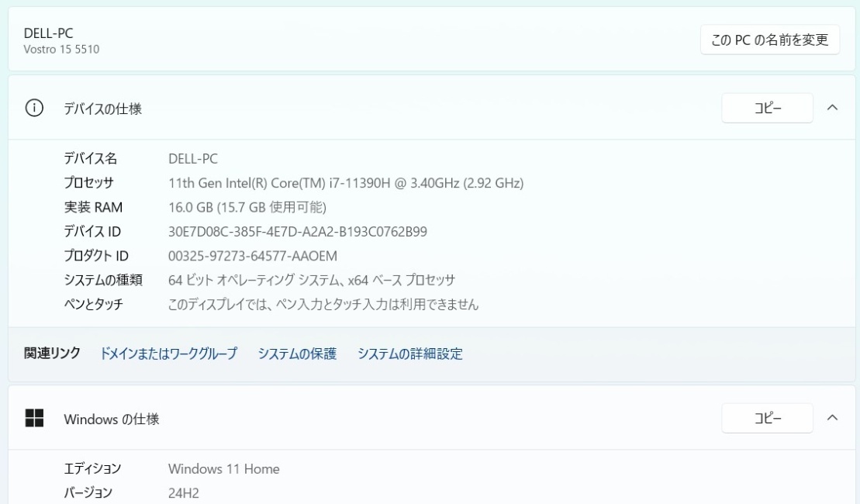Click the デバイス ID label
This screenshot has height=504, width=860.
(92, 231)
